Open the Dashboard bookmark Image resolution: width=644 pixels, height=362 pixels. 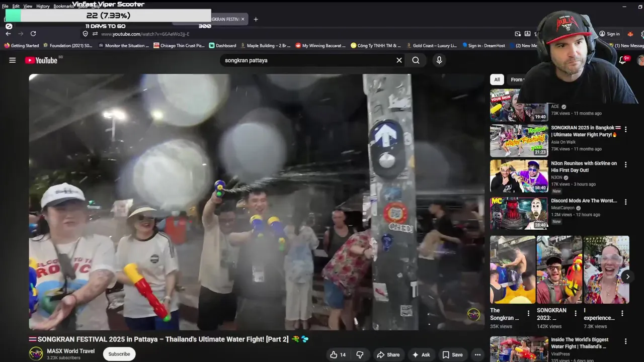[222, 45]
